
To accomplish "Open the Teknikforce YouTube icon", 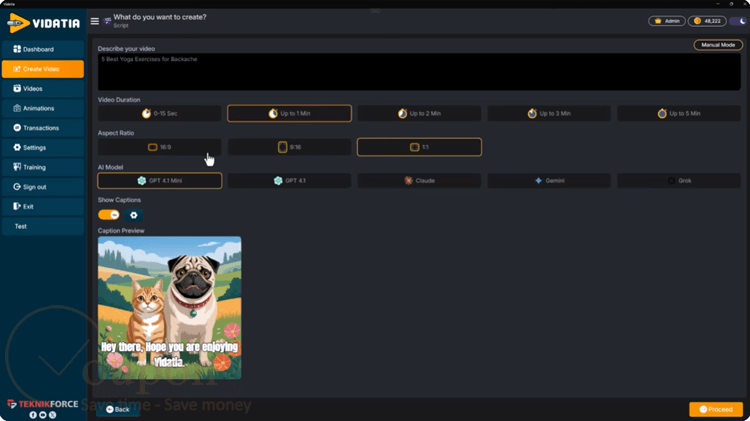I will point(43,415).
